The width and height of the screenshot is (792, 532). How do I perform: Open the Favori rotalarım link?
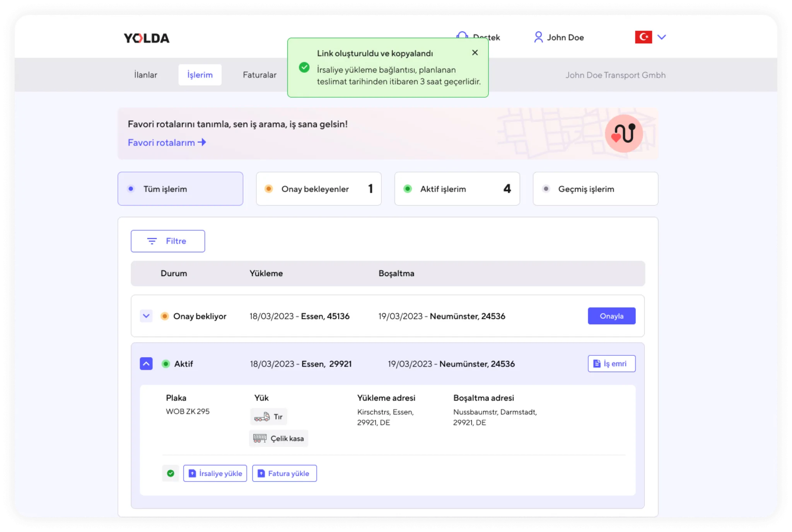pyautogui.click(x=167, y=142)
